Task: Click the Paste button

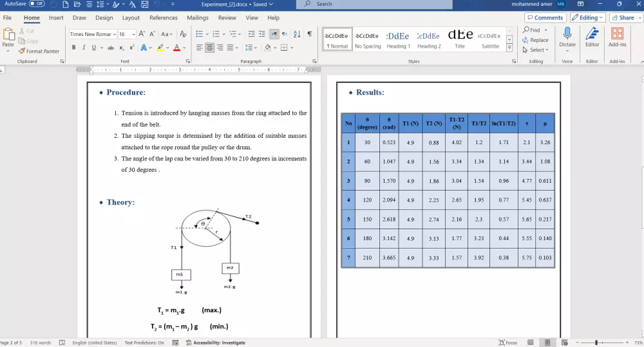Action: 8,39
